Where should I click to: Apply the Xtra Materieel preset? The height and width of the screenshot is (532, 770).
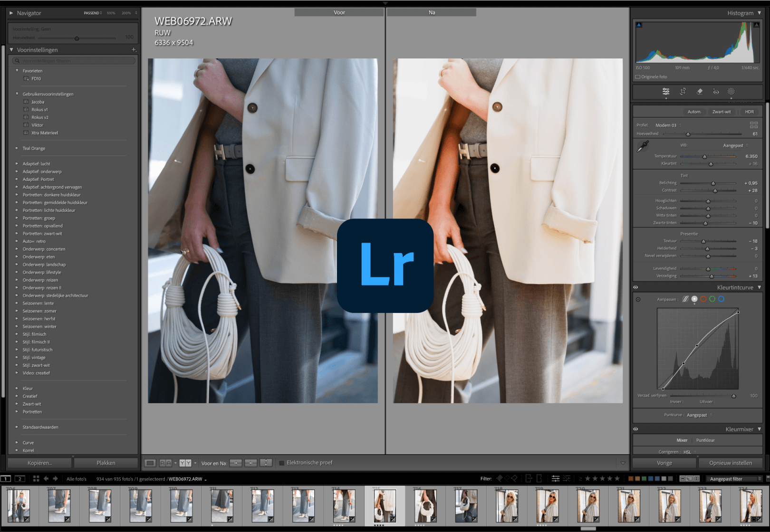point(45,133)
